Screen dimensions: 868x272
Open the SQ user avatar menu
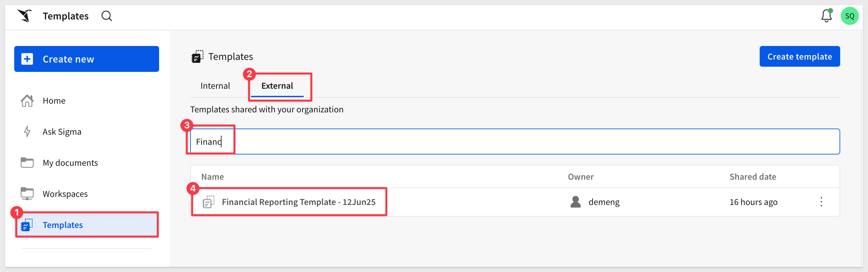pos(850,16)
